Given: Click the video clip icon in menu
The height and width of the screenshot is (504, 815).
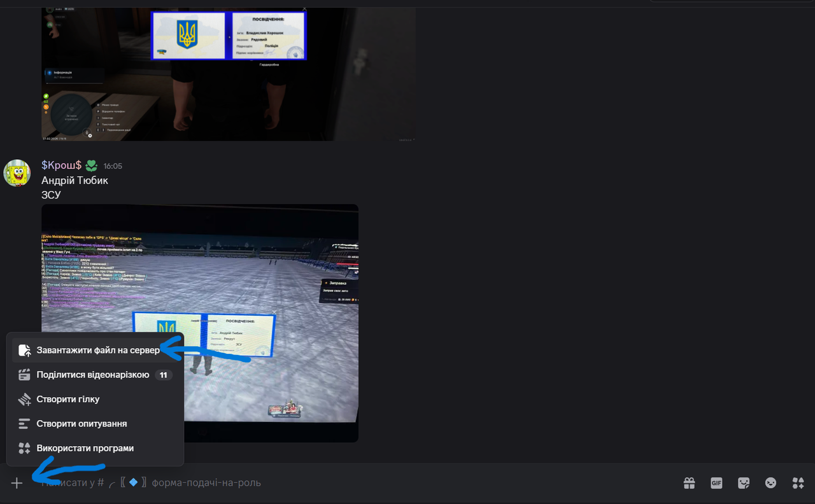Looking at the screenshot, I should tap(24, 375).
